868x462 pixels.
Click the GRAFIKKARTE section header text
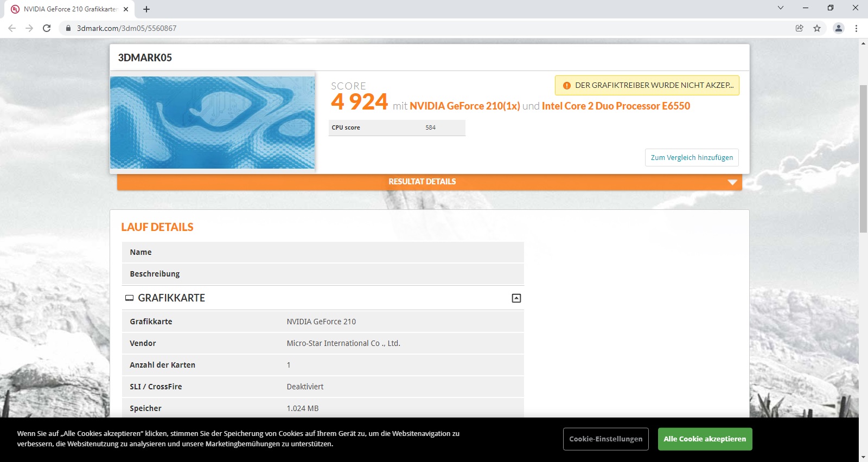pos(171,298)
